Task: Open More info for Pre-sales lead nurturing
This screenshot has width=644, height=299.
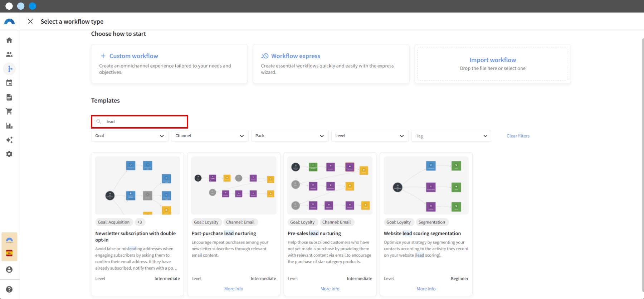Action: click(330, 289)
